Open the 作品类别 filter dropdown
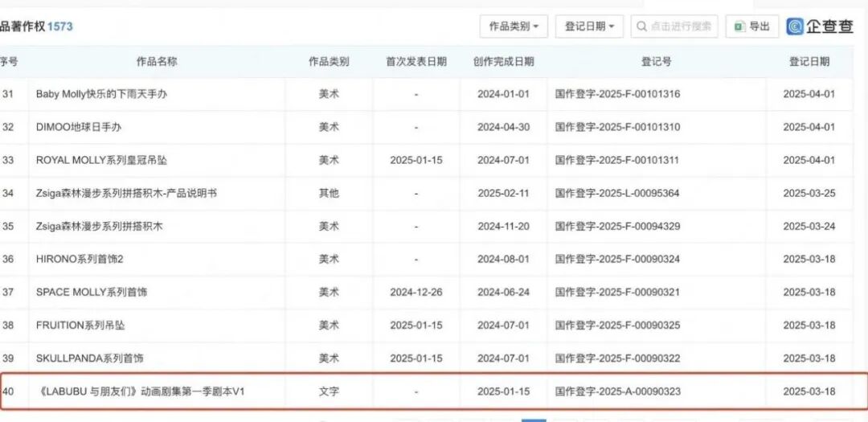Image resolution: width=868 pixels, height=422 pixels. 514,26
